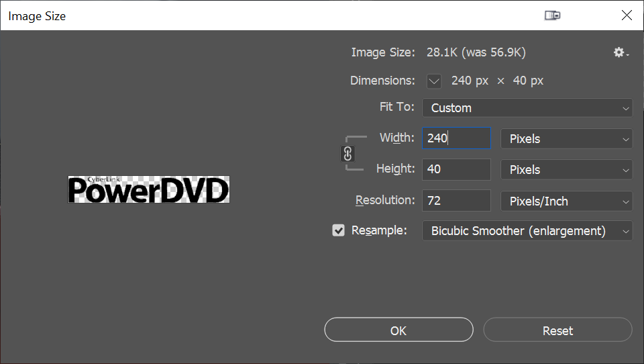Click the "Resolution:" label
The width and height of the screenshot is (644, 364).
[x=385, y=200]
